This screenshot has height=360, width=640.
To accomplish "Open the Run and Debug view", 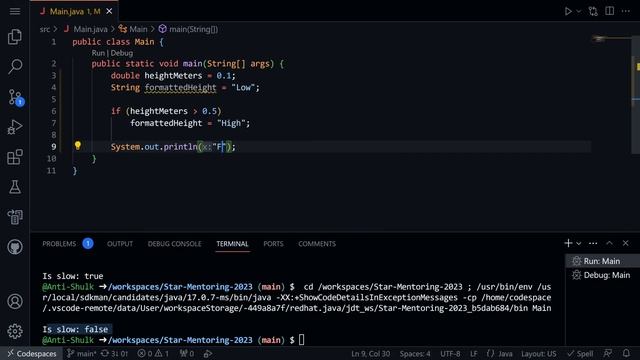I will click(x=15, y=127).
